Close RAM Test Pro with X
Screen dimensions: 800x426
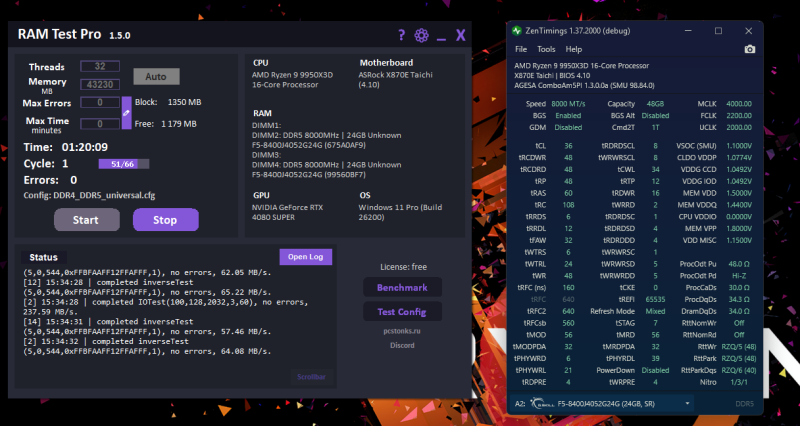[461, 35]
